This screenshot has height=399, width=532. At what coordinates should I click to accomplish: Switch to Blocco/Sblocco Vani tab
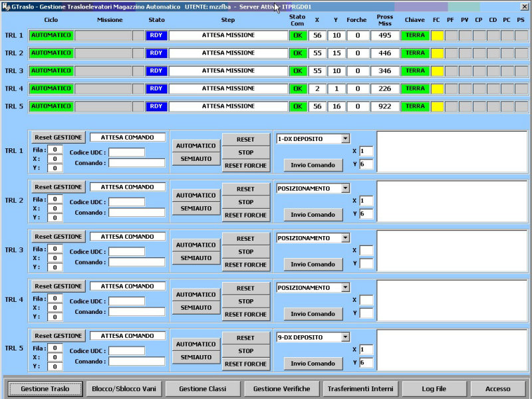tap(123, 388)
